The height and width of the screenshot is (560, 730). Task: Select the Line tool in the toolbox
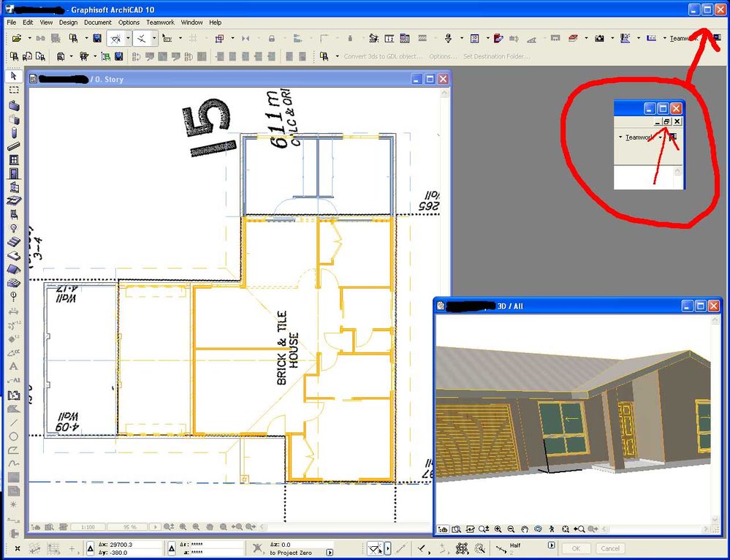click(14, 423)
